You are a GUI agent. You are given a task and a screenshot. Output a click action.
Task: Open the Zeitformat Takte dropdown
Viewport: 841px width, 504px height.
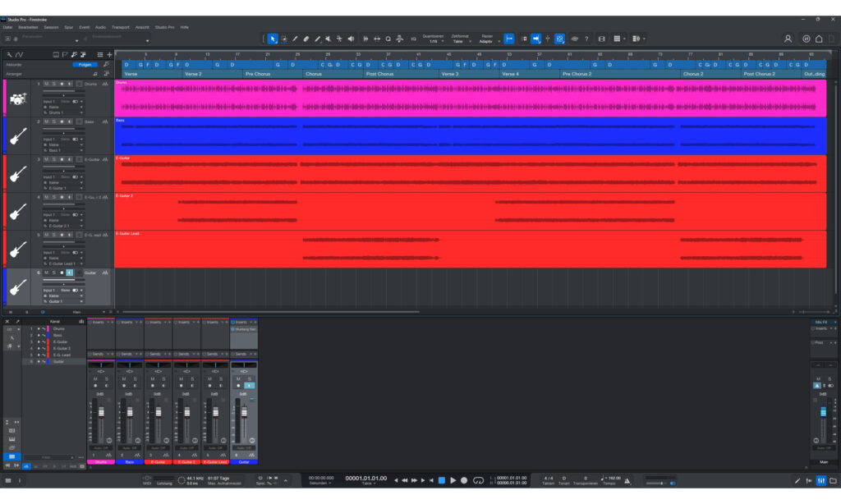pos(461,39)
